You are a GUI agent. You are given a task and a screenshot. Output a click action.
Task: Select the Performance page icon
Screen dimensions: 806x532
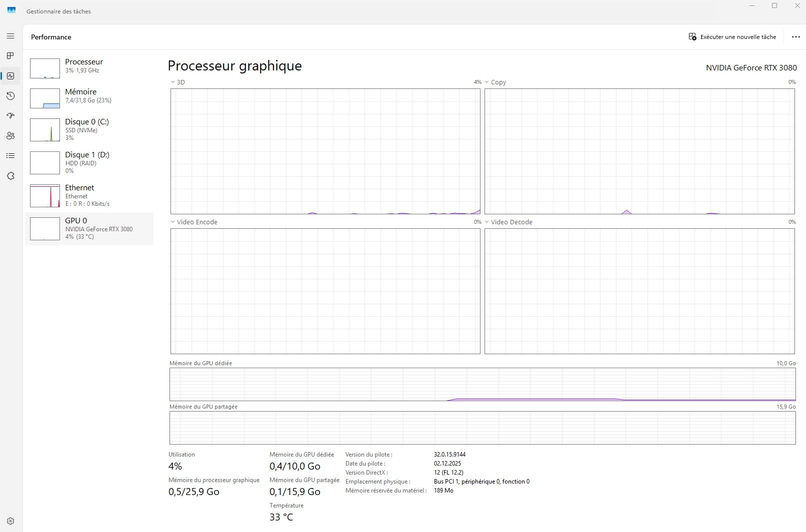pyautogui.click(x=10, y=76)
